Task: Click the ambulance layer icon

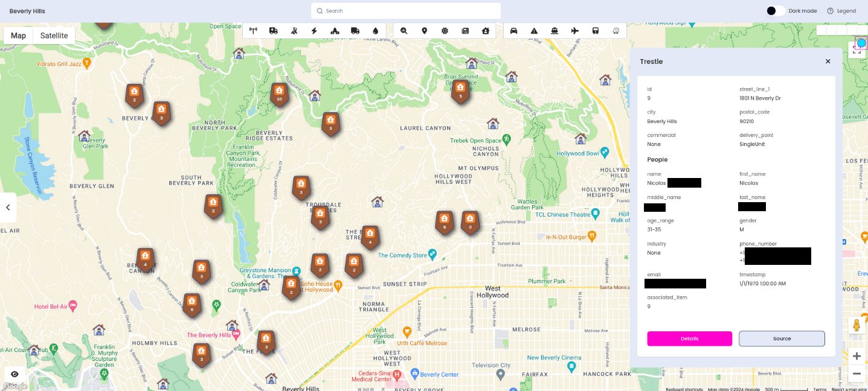Action: 274,31
